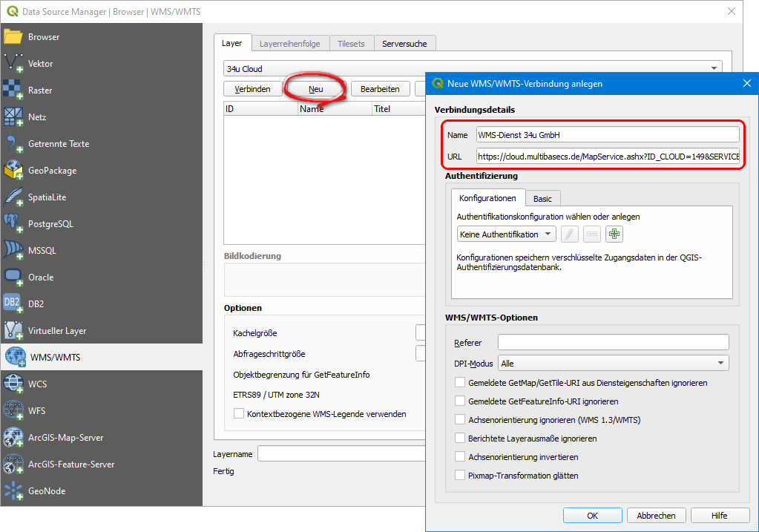Expand 'Keine Authentifikation' dropdown
This screenshot has height=532, width=759.
click(506, 234)
